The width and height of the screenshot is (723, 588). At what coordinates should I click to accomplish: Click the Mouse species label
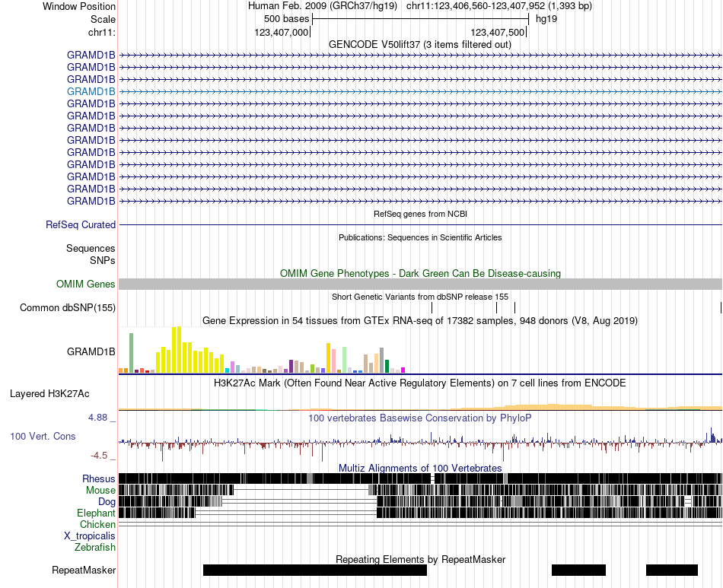click(x=100, y=491)
